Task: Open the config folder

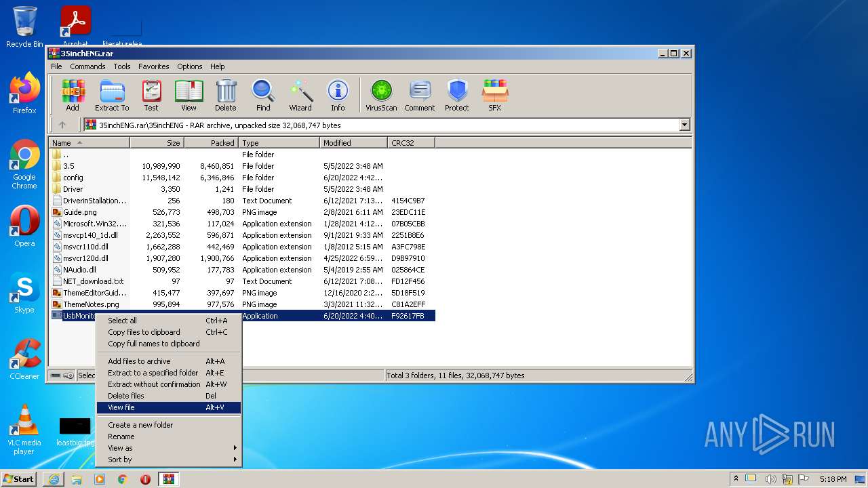Action: [x=73, y=178]
